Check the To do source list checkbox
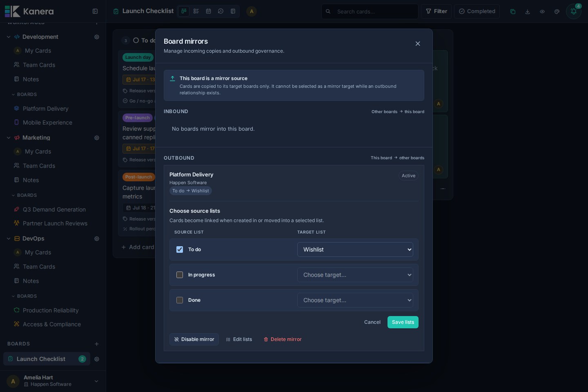The height and width of the screenshot is (392, 588). click(180, 249)
